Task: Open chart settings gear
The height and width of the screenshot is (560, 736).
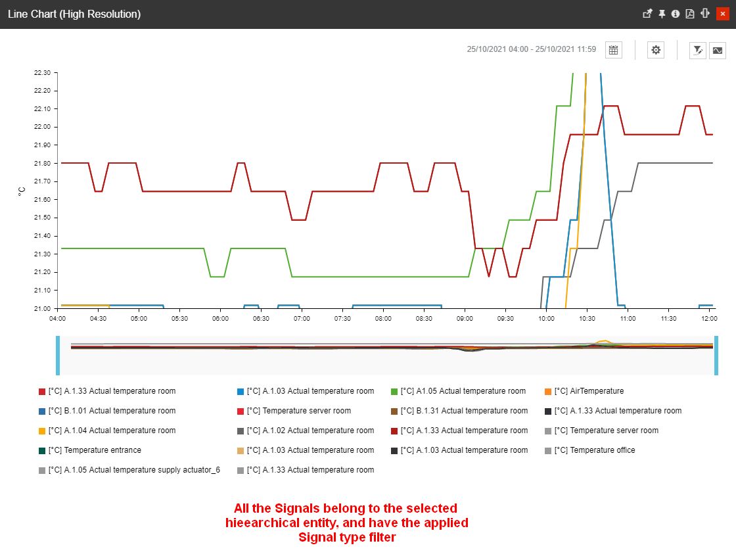Action: pos(656,50)
